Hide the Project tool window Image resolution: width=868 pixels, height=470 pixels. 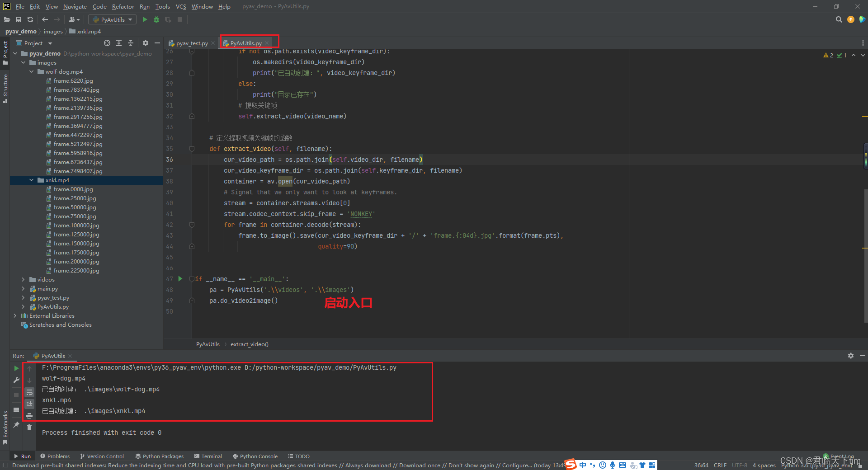(x=157, y=43)
